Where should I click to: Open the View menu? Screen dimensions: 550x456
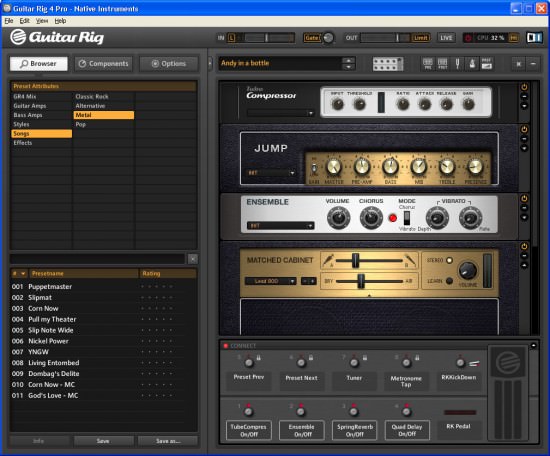point(42,21)
